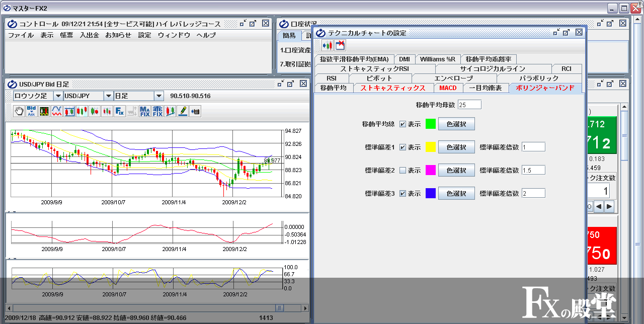Click the red-green candlestick icon with cyan background
The width and height of the screenshot is (644, 324).
(x=82, y=111)
